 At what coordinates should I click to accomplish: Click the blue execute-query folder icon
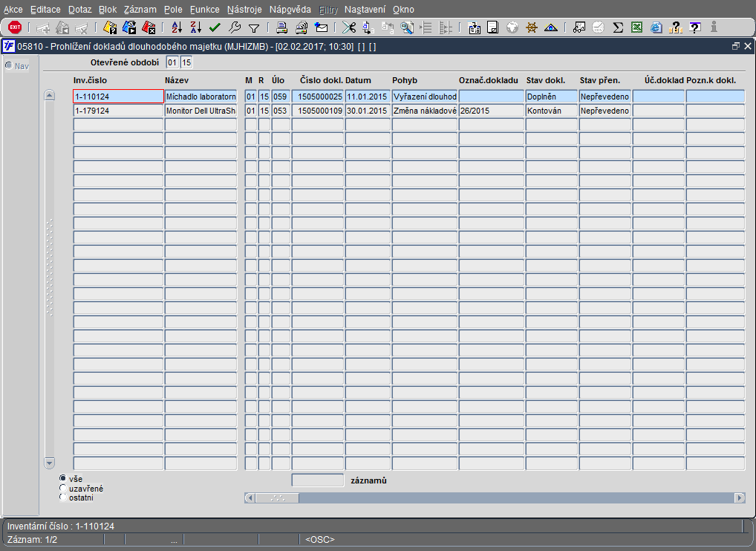pyautogui.click(x=129, y=27)
